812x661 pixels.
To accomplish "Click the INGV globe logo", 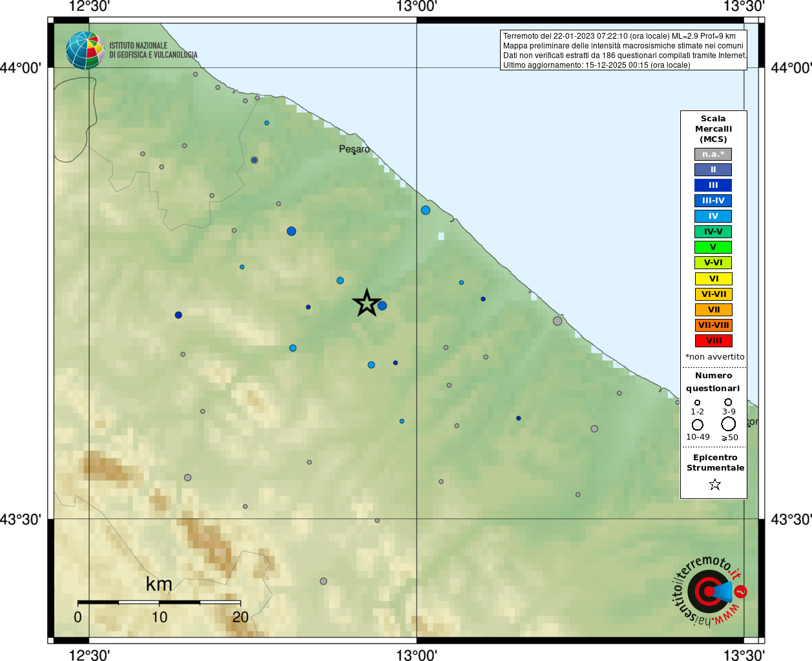I will pos(85,50).
